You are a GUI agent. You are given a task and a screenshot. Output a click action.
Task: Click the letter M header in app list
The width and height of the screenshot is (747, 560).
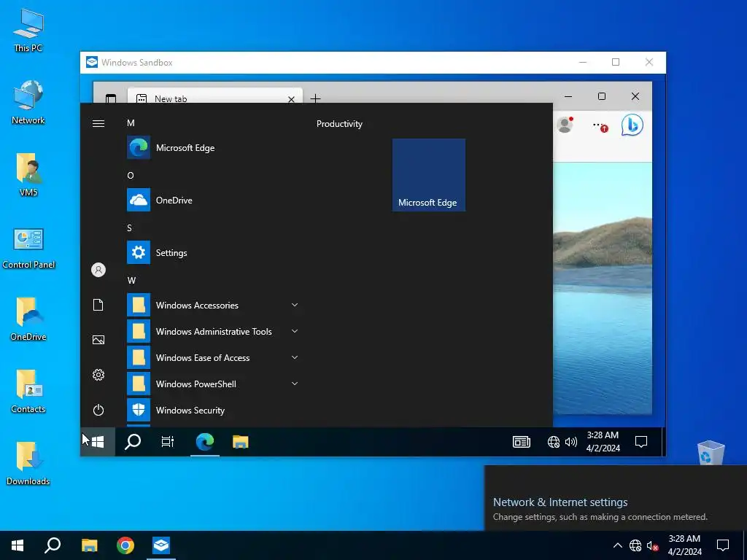coord(131,122)
